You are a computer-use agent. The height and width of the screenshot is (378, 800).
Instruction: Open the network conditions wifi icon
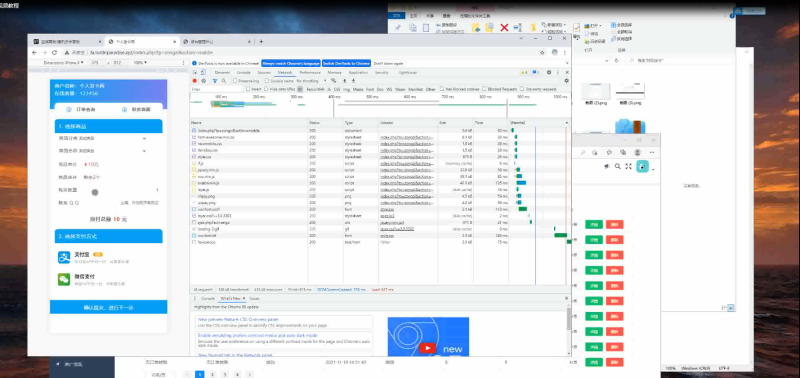pyautogui.click(x=333, y=81)
